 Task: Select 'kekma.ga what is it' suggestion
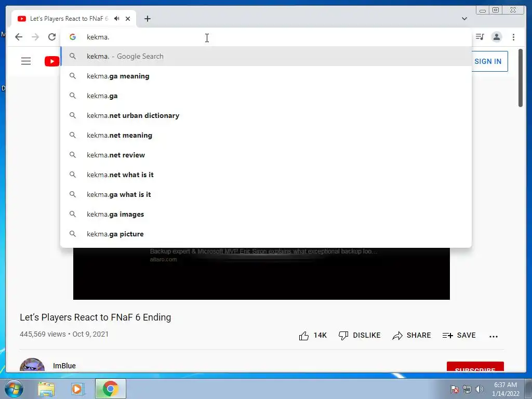pos(266,194)
